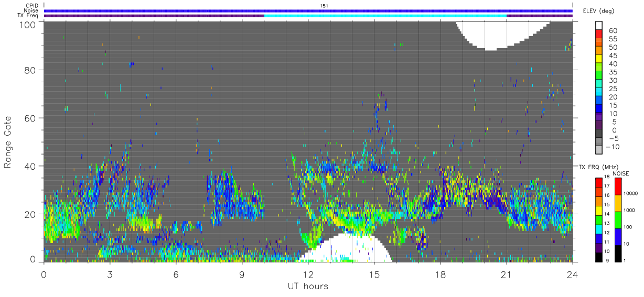644x297 pixels.
Task: Click the purple left section of TX Freq strip
Action: (x=154, y=16)
